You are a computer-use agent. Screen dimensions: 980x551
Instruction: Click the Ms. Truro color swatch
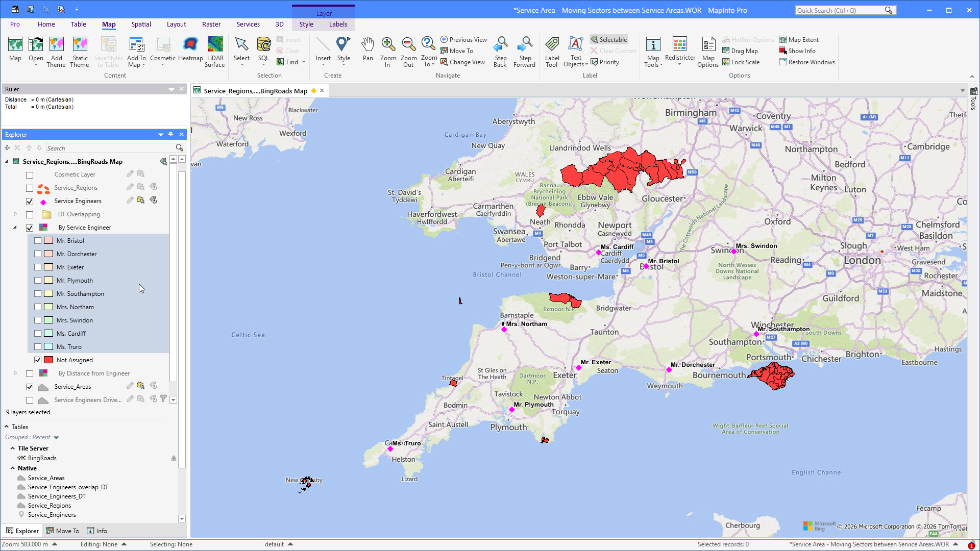[x=48, y=347]
